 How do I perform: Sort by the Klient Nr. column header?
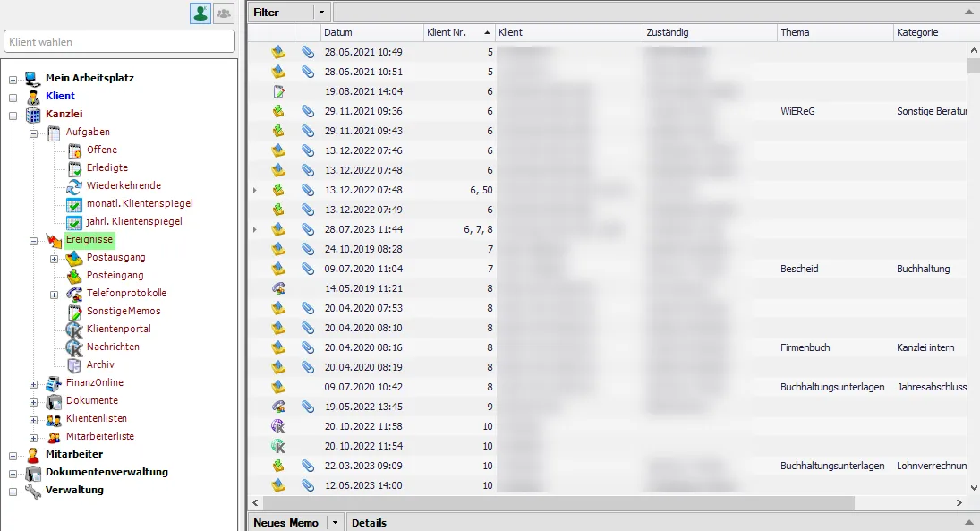[x=459, y=32]
